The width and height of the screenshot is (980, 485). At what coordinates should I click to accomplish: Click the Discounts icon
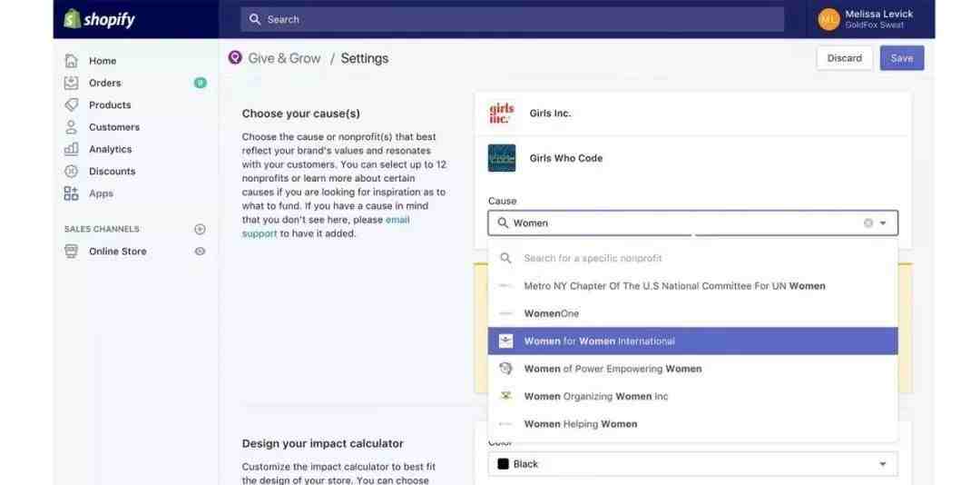point(72,171)
